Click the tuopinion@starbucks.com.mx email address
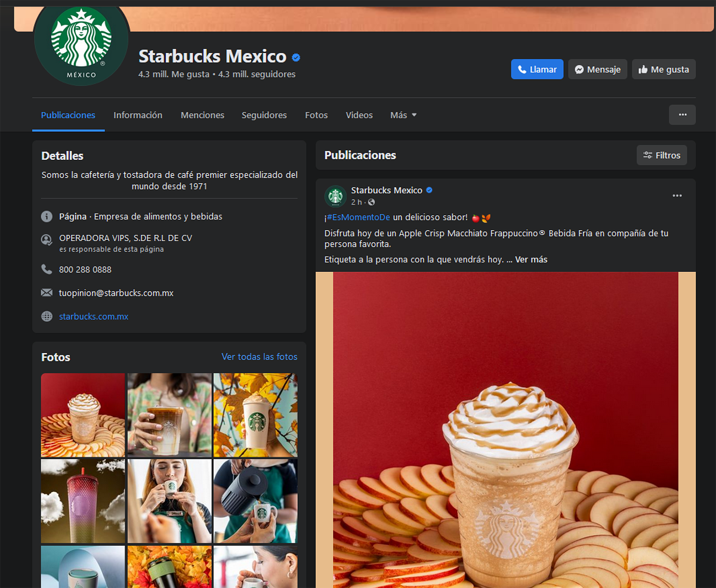 tap(116, 293)
